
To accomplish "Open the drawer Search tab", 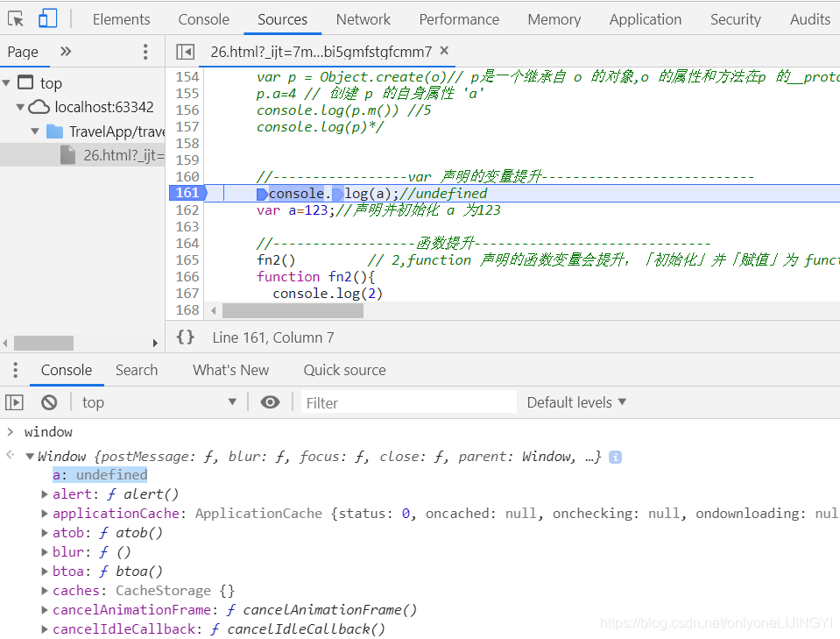I will (x=137, y=370).
